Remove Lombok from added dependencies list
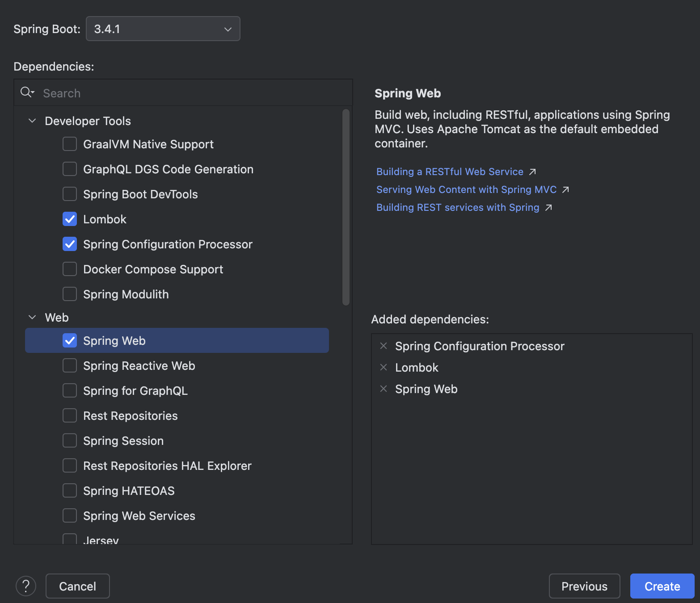This screenshot has width=700, height=603. tap(384, 367)
